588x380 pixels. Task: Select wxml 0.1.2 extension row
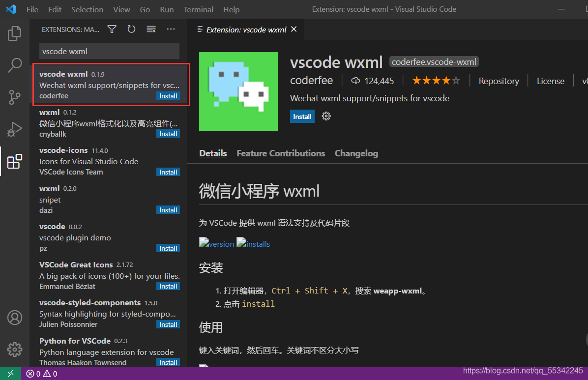click(109, 123)
